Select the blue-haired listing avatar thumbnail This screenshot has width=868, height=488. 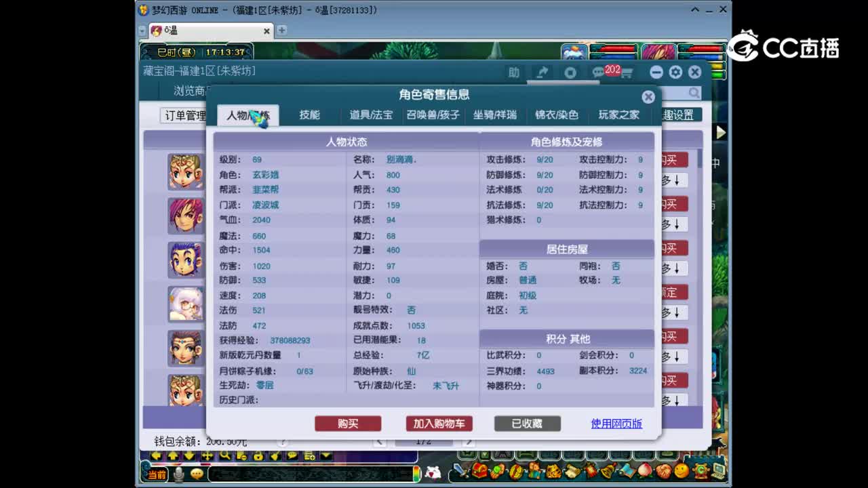(185, 260)
